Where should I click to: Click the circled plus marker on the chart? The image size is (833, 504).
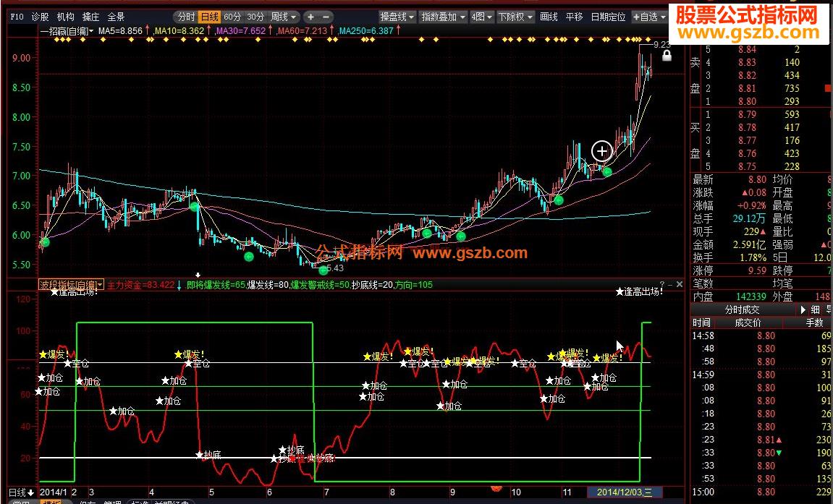[x=601, y=151]
